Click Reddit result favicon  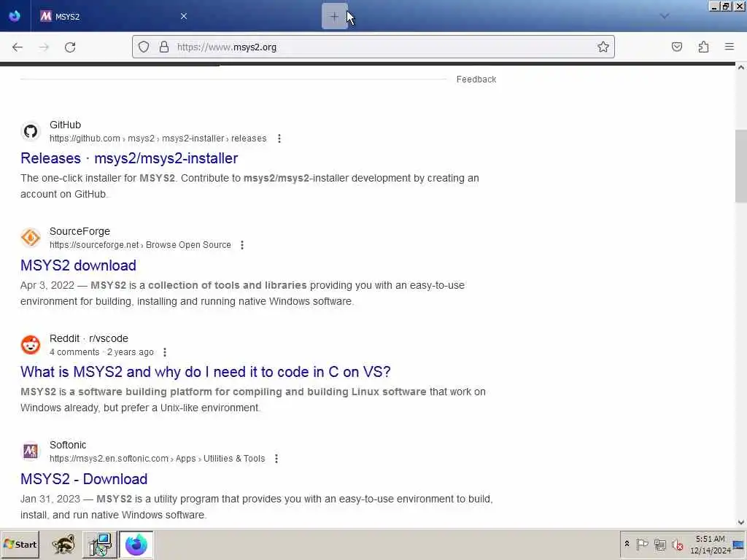point(31,345)
